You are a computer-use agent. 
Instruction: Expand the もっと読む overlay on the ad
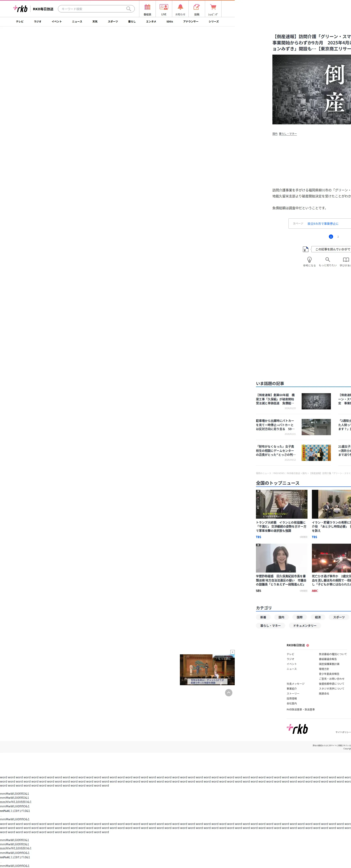(x=223, y=659)
